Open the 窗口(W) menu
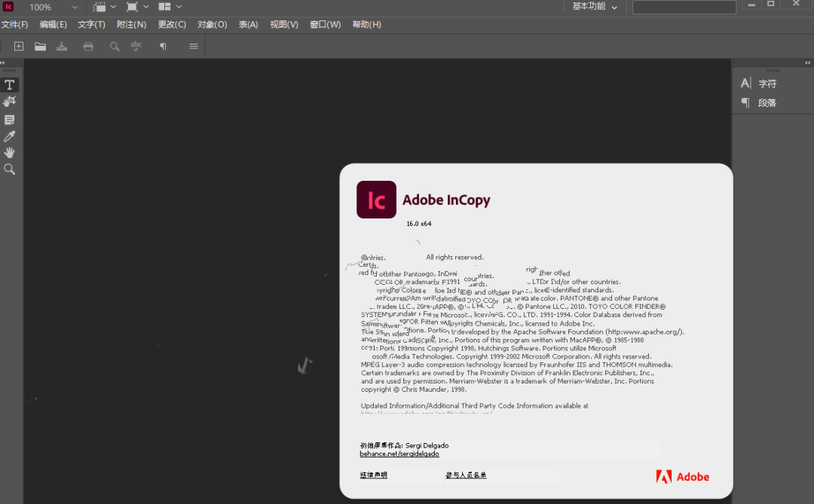 pyautogui.click(x=325, y=24)
